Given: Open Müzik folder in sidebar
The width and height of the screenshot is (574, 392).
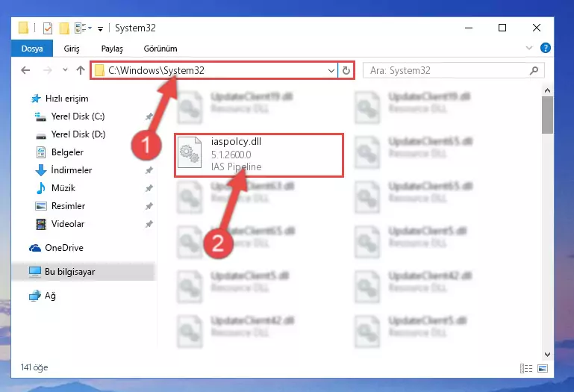Looking at the screenshot, I should (x=63, y=188).
